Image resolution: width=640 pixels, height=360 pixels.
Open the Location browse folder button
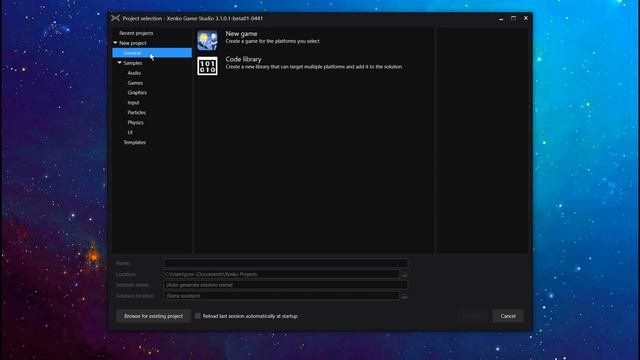(404, 274)
